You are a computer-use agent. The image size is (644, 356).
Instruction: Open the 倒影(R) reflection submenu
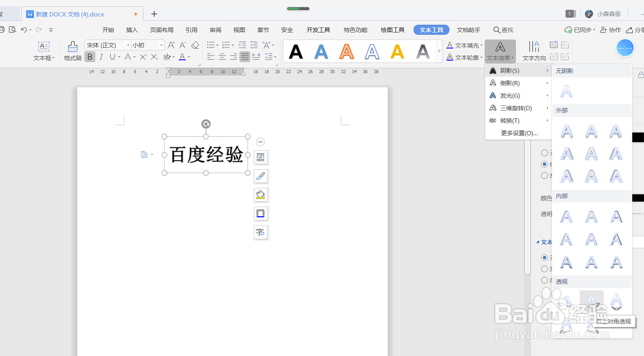[x=518, y=83]
